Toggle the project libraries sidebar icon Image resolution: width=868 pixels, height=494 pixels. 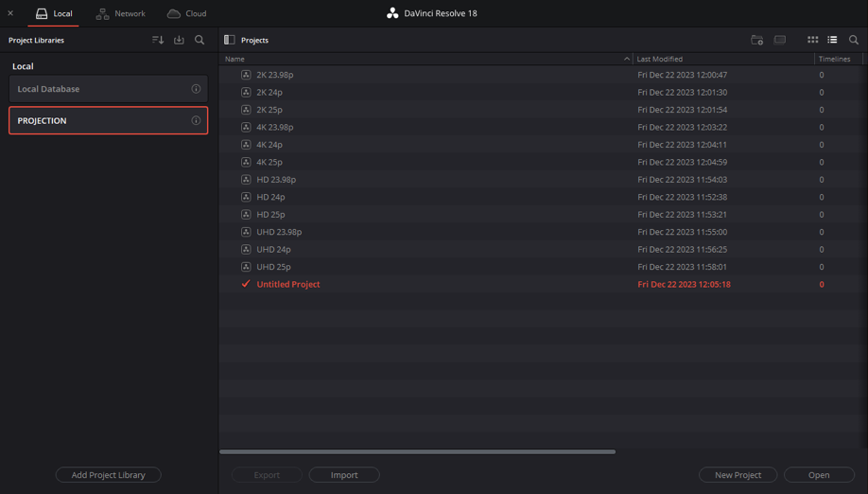pyautogui.click(x=229, y=40)
